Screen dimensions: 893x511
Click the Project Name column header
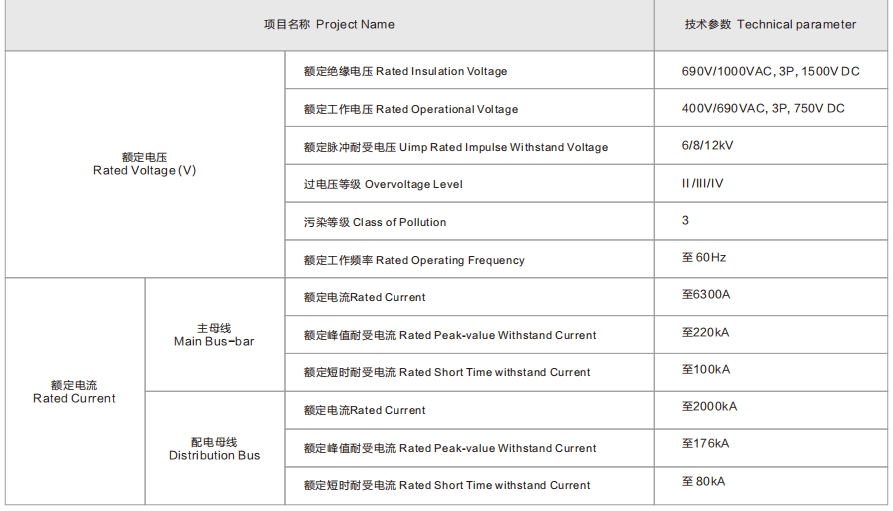click(x=329, y=25)
